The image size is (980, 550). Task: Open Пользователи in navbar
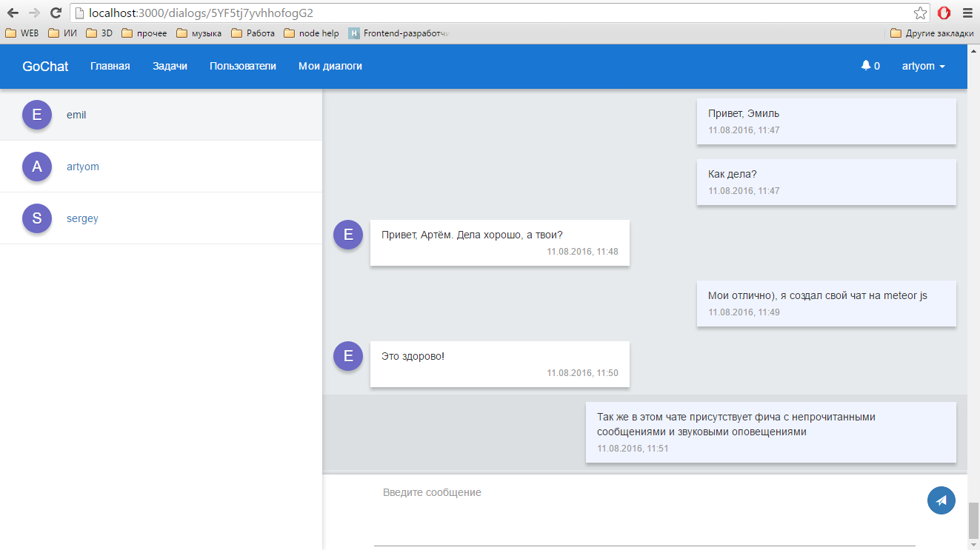(243, 66)
